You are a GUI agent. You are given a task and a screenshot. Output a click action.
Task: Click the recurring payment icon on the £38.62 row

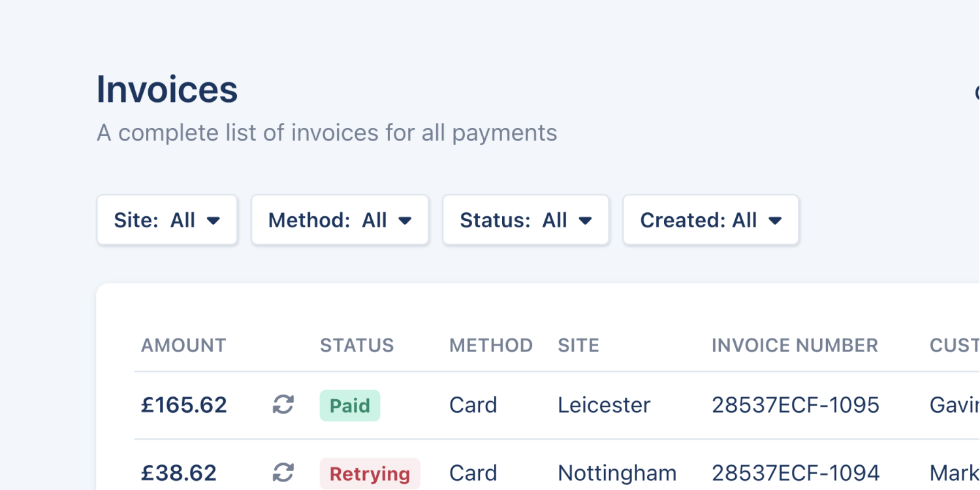point(281,473)
